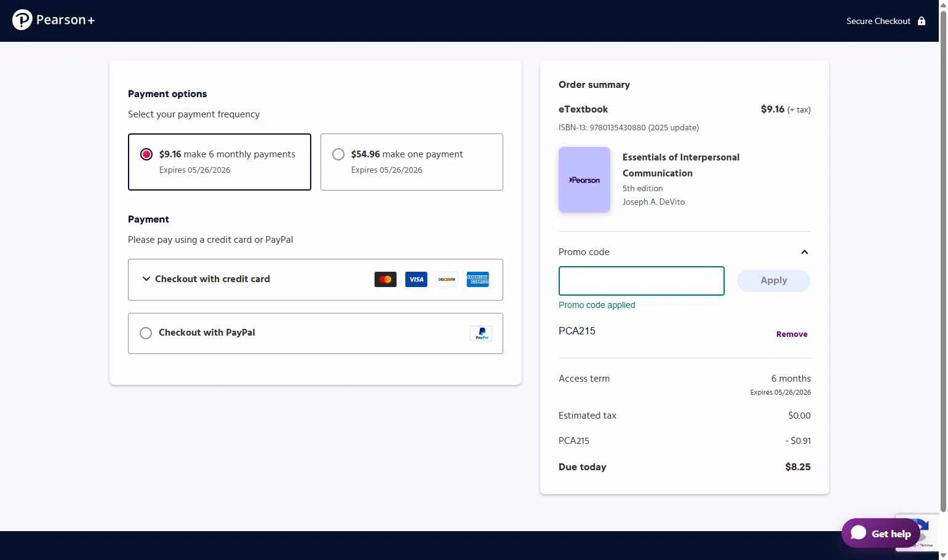
Task: Collapse the Promo code section
Action: click(804, 252)
